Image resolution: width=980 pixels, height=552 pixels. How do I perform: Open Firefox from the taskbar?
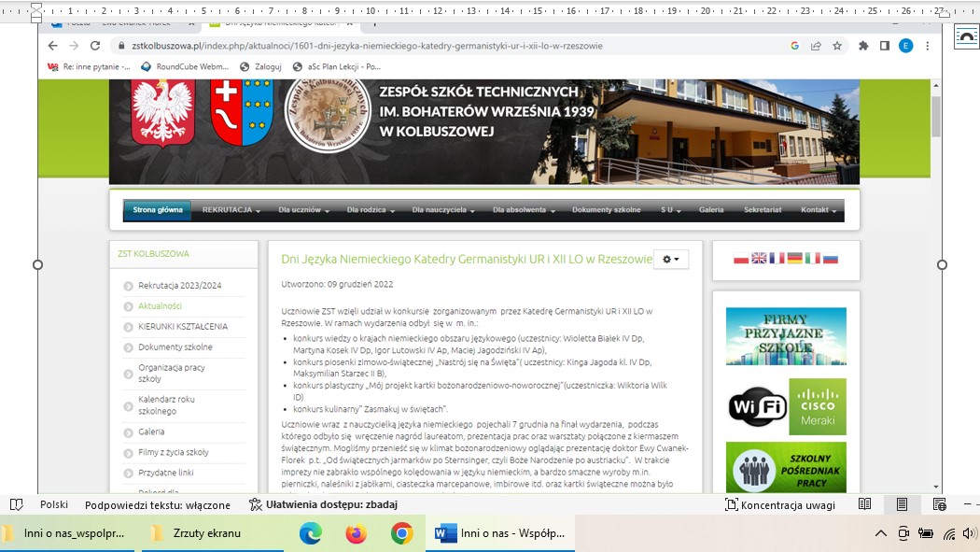[x=356, y=533]
